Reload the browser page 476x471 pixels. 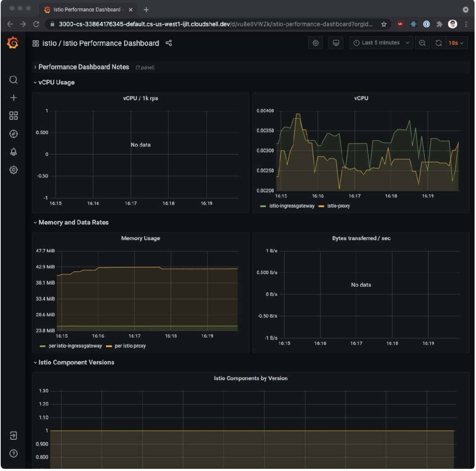(36, 24)
